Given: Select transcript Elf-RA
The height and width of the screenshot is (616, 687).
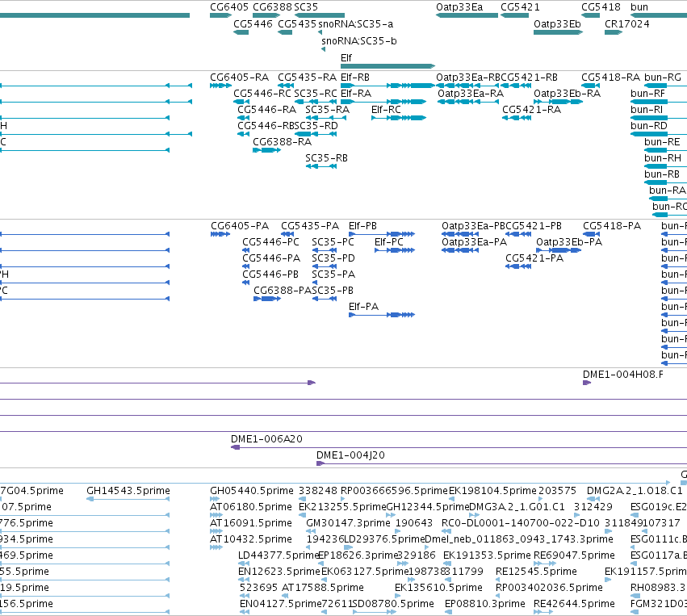Looking at the screenshot, I should (383, 102).
